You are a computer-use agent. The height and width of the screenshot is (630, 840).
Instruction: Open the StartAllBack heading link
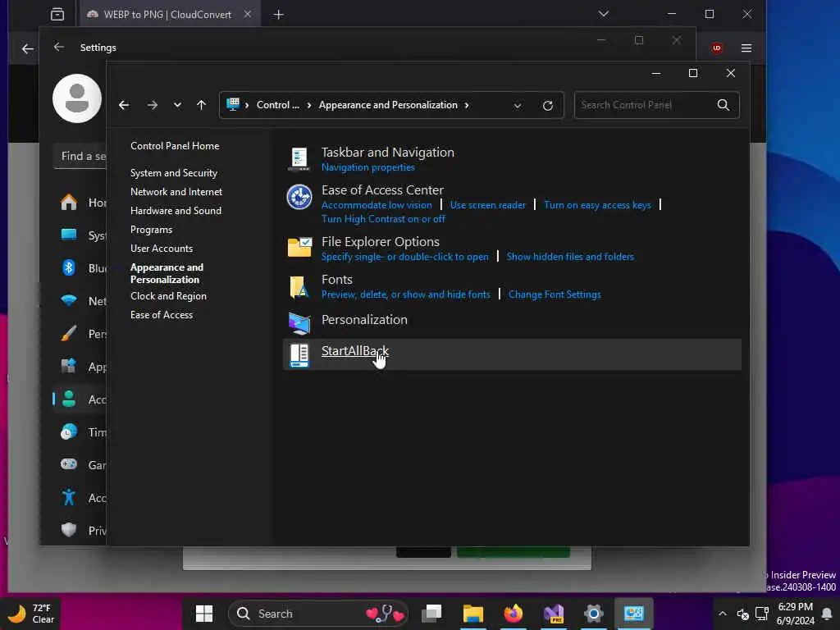pyautogui.click(x=354, y=351)
